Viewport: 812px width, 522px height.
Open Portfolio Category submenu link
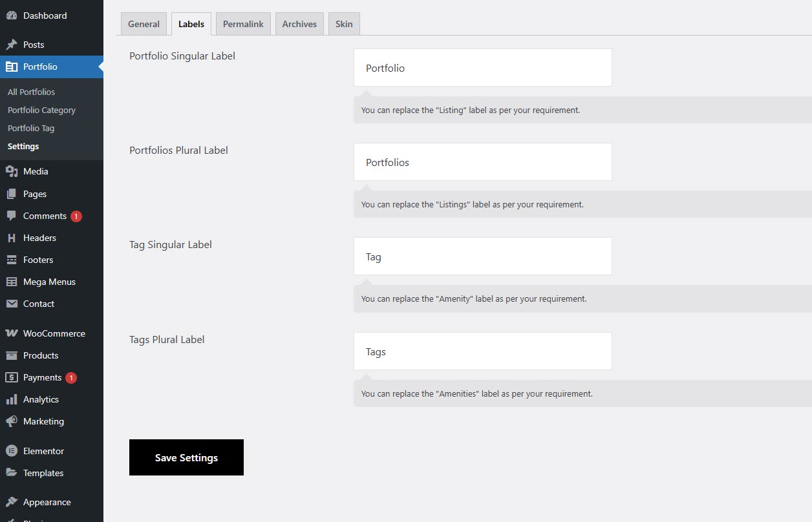(41, 110)
